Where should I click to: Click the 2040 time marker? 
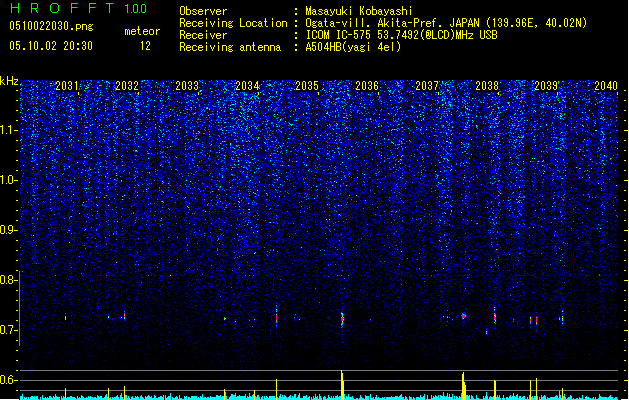(x=606, y=86)
